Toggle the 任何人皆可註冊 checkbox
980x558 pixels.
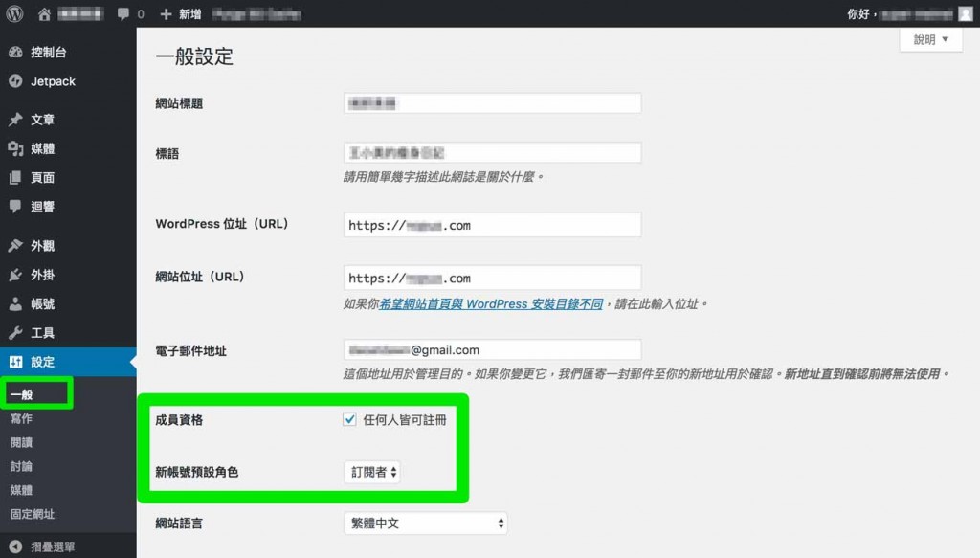[349, 419]
